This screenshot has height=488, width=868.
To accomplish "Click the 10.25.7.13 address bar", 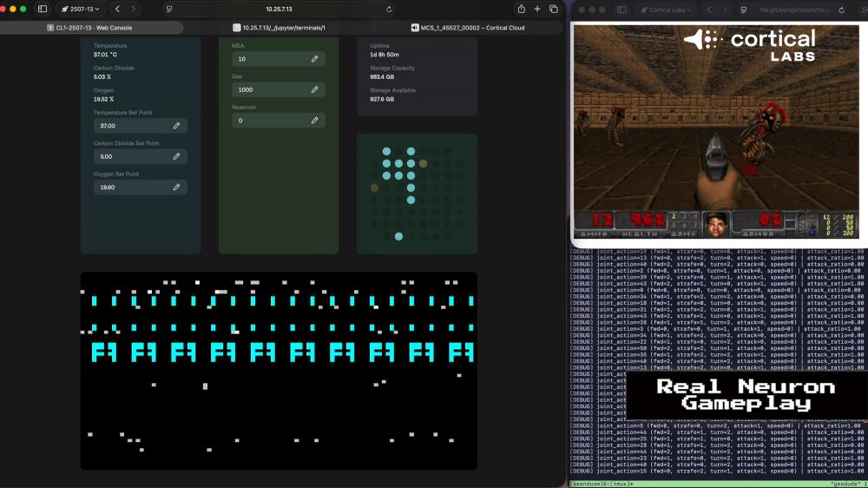I will 278,9.
